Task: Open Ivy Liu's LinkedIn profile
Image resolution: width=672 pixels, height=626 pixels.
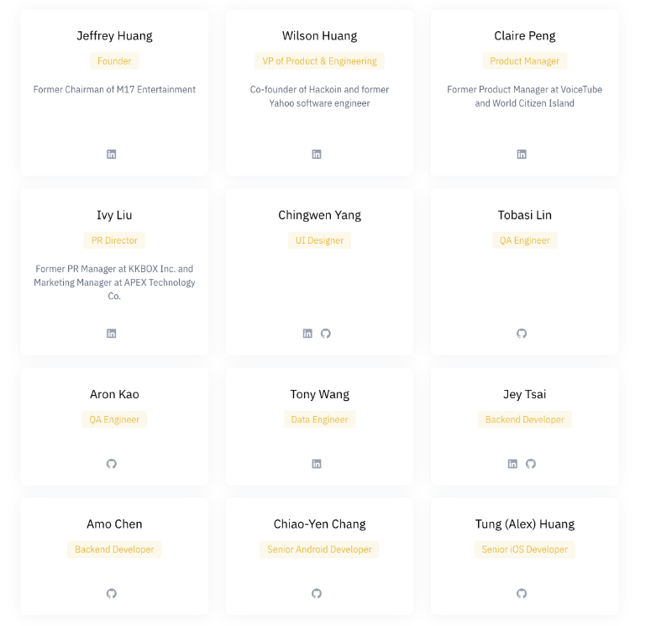Action: coord(112,333)
